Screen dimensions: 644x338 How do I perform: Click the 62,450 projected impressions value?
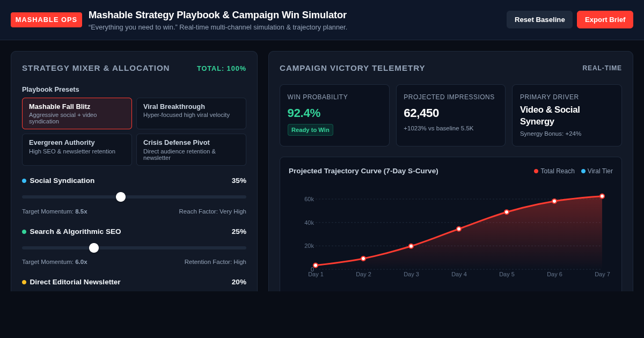[x=421, y=113]
